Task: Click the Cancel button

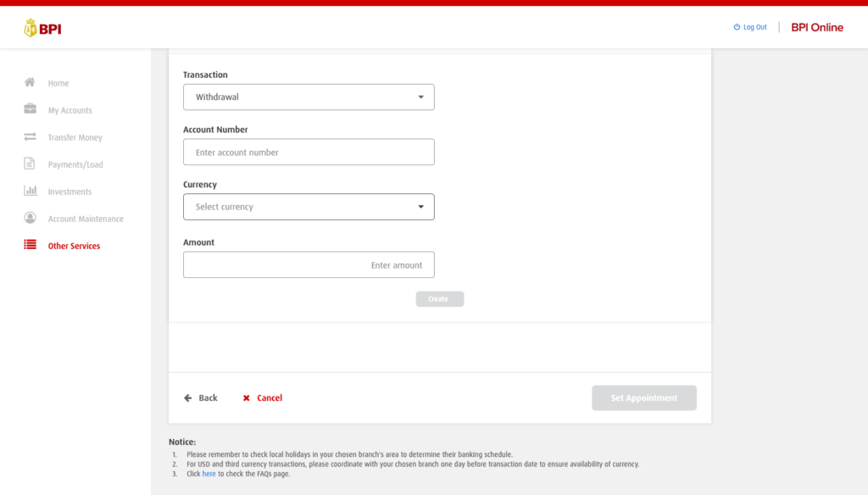Action: (263, 398)
